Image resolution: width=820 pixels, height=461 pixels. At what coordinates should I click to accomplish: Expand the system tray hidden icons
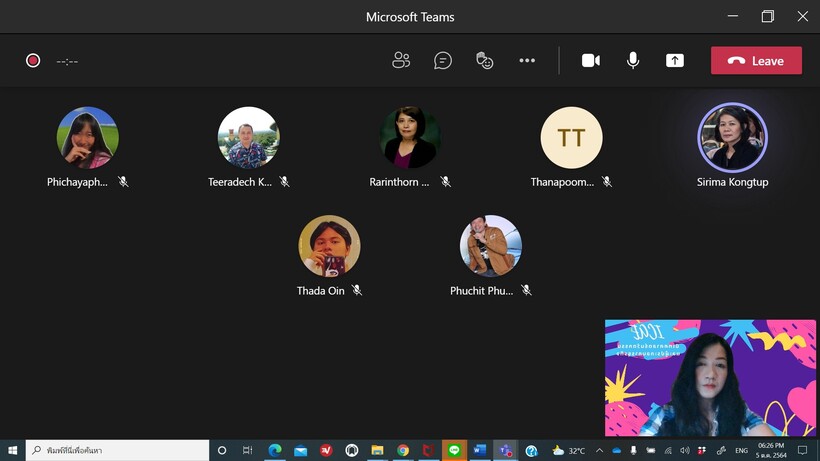coord(600,451)
